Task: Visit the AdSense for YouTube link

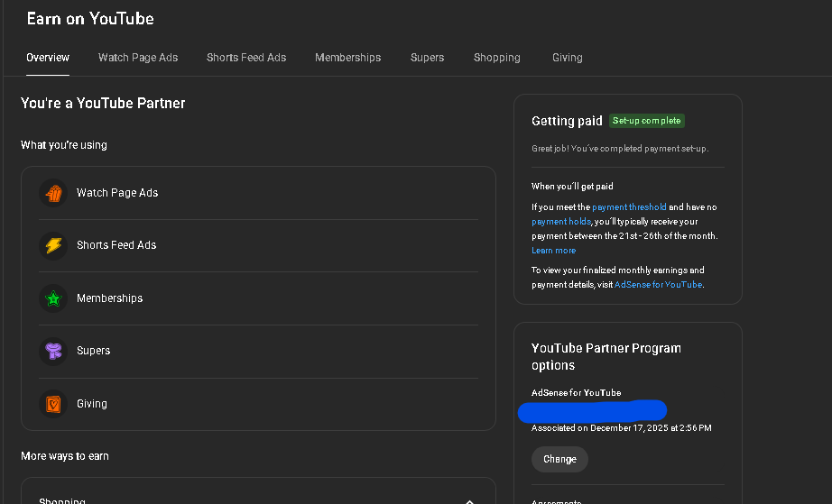Action: point(658,285)
